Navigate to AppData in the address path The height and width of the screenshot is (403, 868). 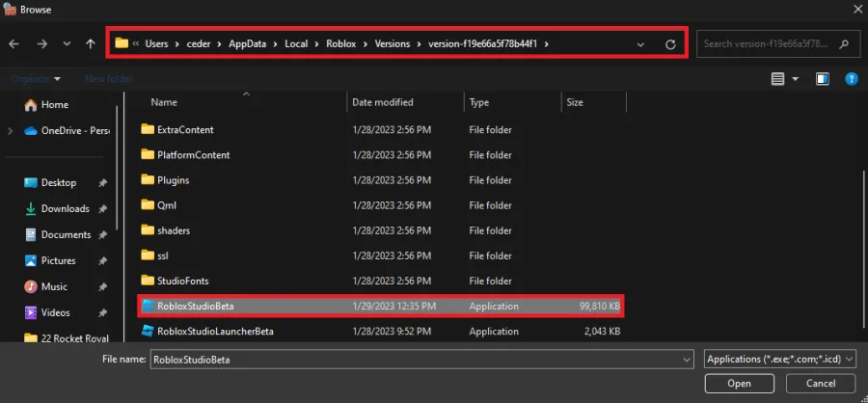point(248,44)
